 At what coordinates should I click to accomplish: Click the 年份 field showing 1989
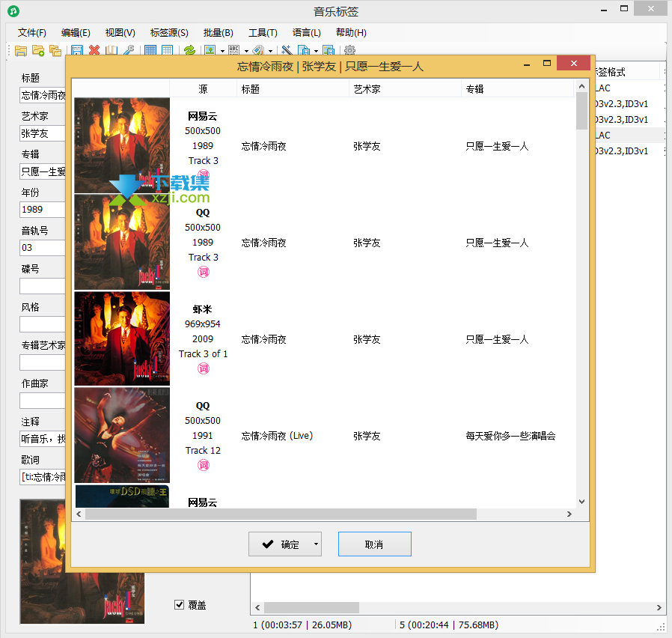tap(43, 210)
